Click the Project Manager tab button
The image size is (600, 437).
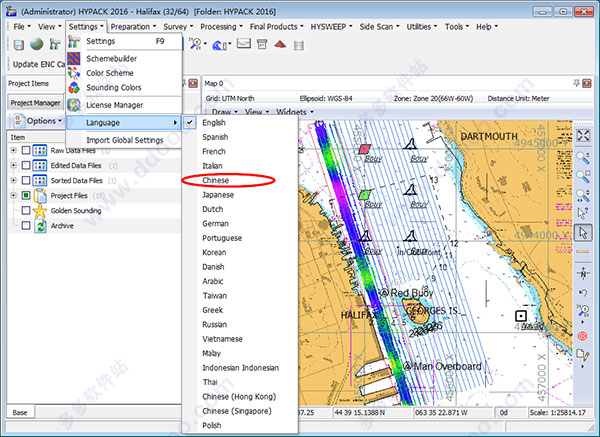click(35, 103)
